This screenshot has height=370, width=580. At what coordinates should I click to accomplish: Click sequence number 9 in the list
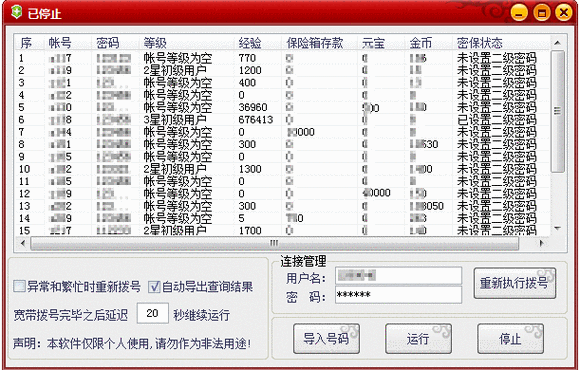click(21, 157)
